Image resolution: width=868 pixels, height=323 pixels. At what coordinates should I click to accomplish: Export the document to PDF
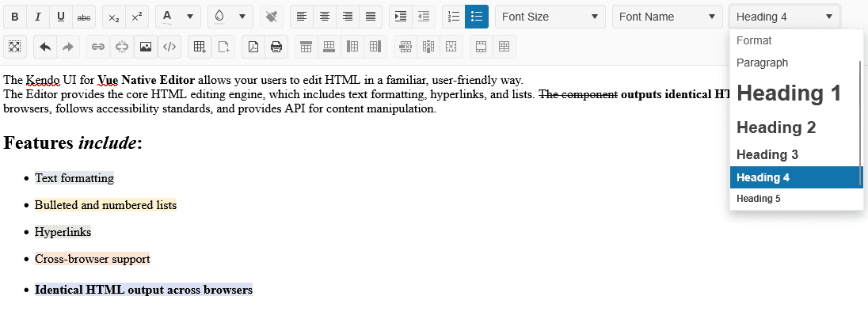click(x=253, y=47)
